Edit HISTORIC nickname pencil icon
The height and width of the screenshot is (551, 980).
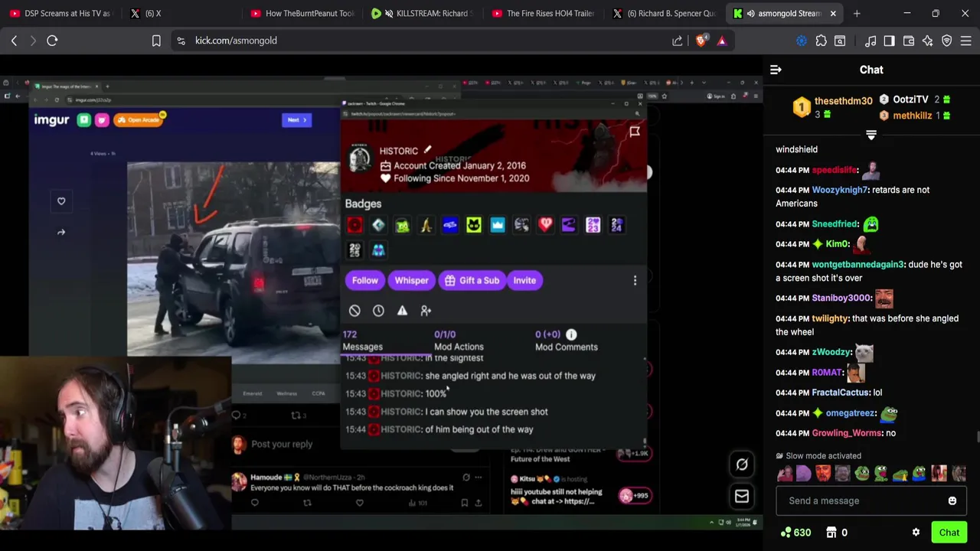tap(428, 150)
